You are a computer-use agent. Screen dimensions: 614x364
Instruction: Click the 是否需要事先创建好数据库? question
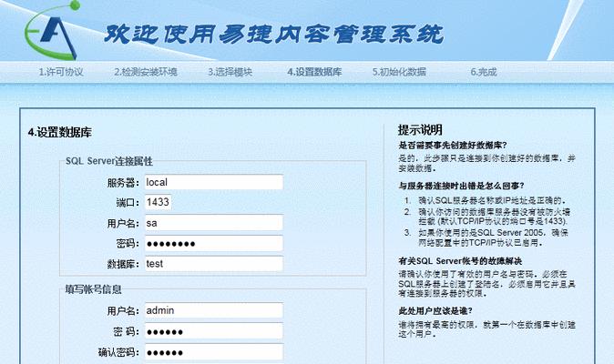[453, 146]
